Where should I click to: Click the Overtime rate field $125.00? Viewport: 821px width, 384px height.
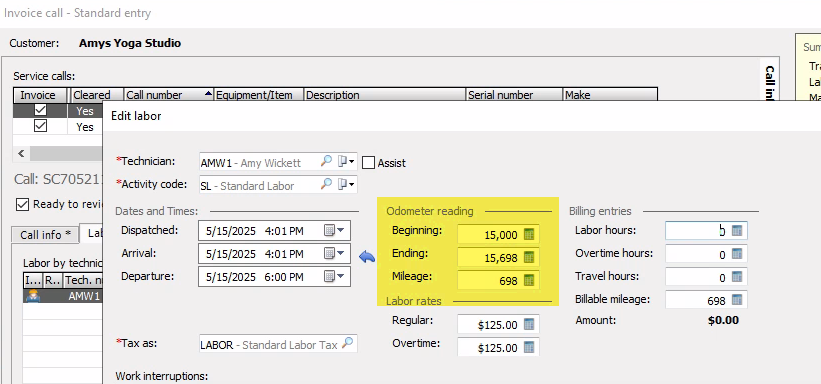point(498,348)
